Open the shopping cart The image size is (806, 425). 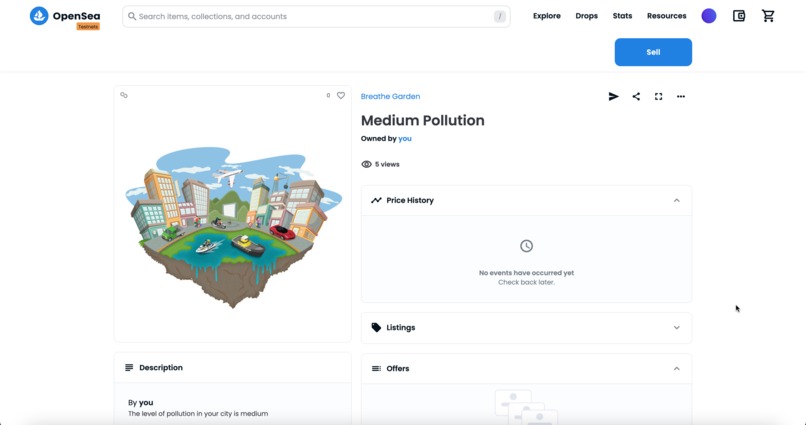pyautogui.click(x=768, y=16)
